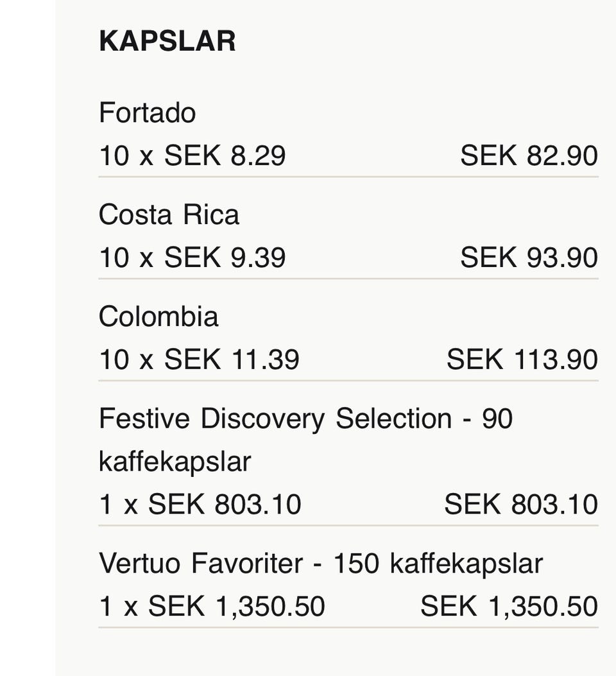The image size is (616, 676).
Task: Open the Fortado product entry
Action: [147, 113]
